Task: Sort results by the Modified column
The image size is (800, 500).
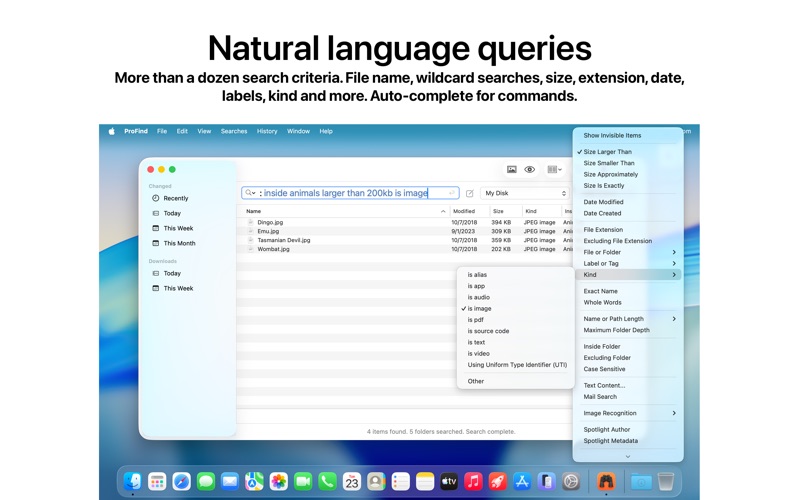Action: click(464, 211)
